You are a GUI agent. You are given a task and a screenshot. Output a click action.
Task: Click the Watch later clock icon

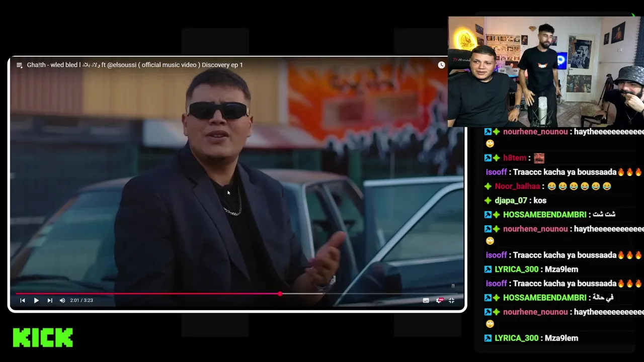441,65
